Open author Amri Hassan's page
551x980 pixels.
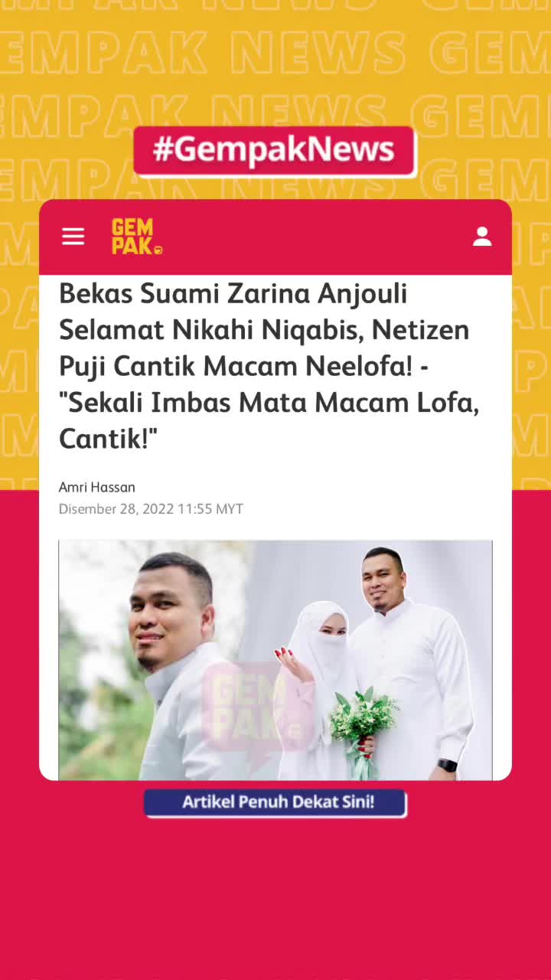coord(97,487)
